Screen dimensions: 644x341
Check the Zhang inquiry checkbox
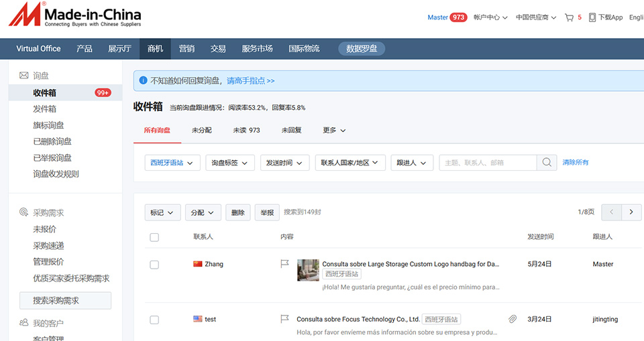pos(154,265)
